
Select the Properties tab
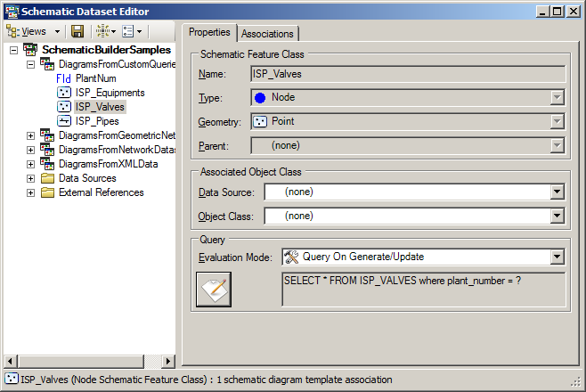(x=210, y=32)
